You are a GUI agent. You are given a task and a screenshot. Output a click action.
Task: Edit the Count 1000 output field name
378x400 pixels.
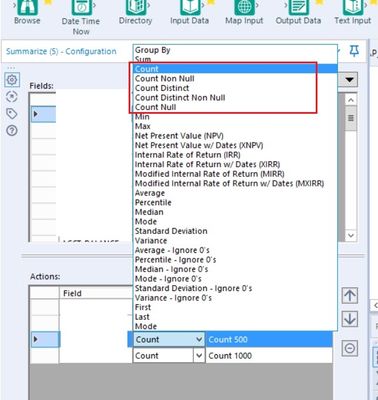tap(269, 356)
